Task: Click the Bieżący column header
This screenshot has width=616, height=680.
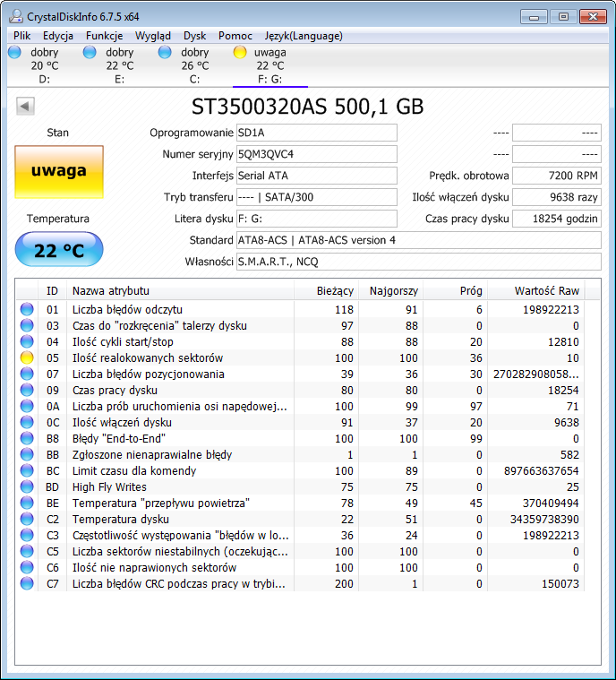Action: [326, 290]
